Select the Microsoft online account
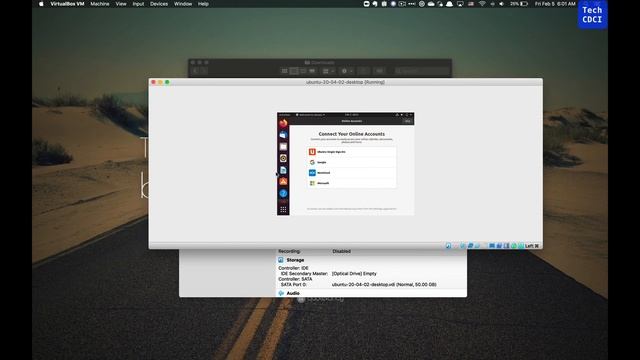The width and height of the screenshot is (640, 360). (x=351, y=183)
